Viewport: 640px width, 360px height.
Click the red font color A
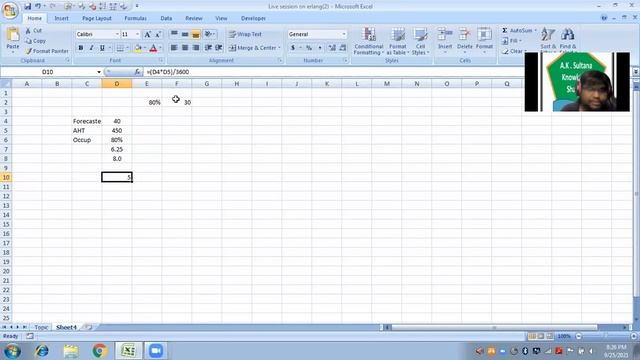[x=153, y=48]
